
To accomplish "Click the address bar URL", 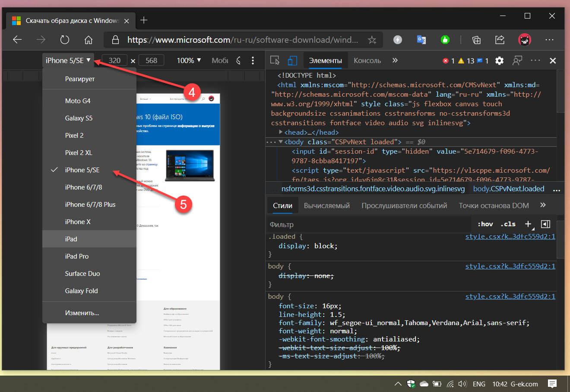I will point(242,40).
